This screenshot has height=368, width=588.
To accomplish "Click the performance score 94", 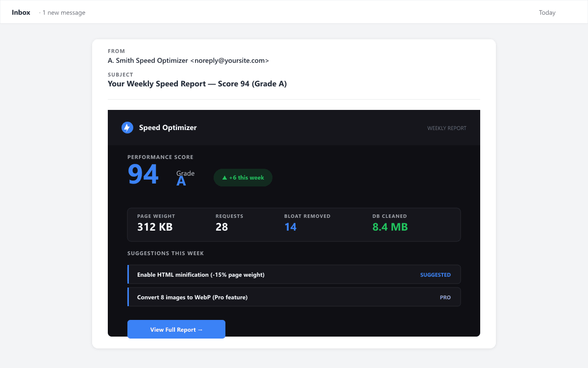I will click(x=143, y=174).
